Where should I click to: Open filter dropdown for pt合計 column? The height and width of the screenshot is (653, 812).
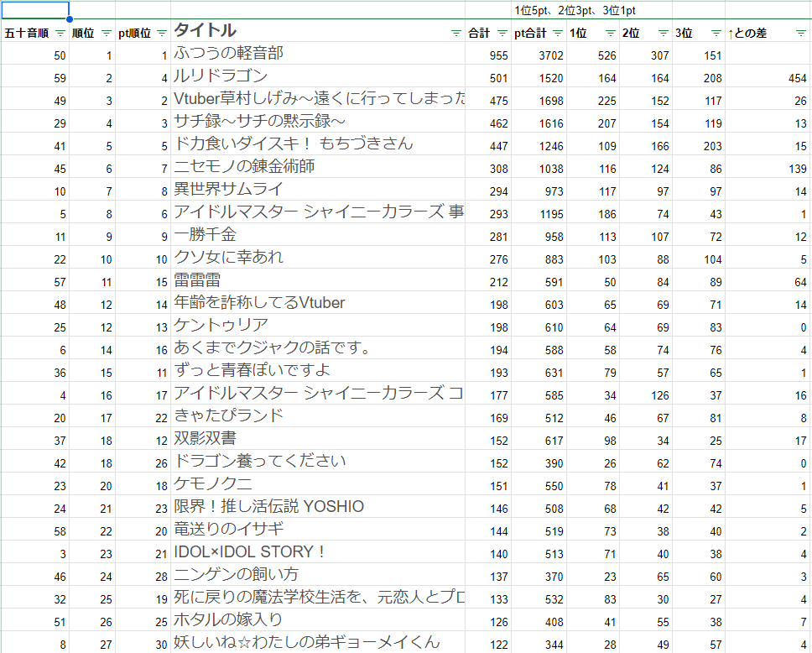557,34
